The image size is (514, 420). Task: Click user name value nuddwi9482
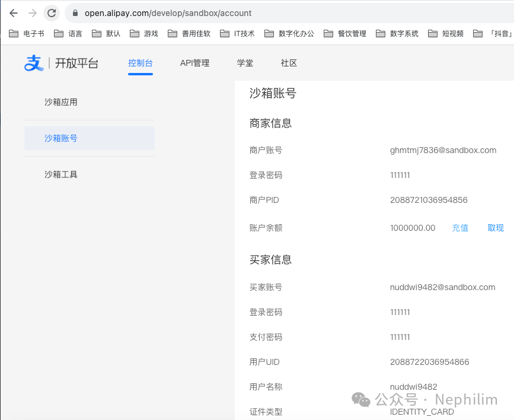[414, 387]
